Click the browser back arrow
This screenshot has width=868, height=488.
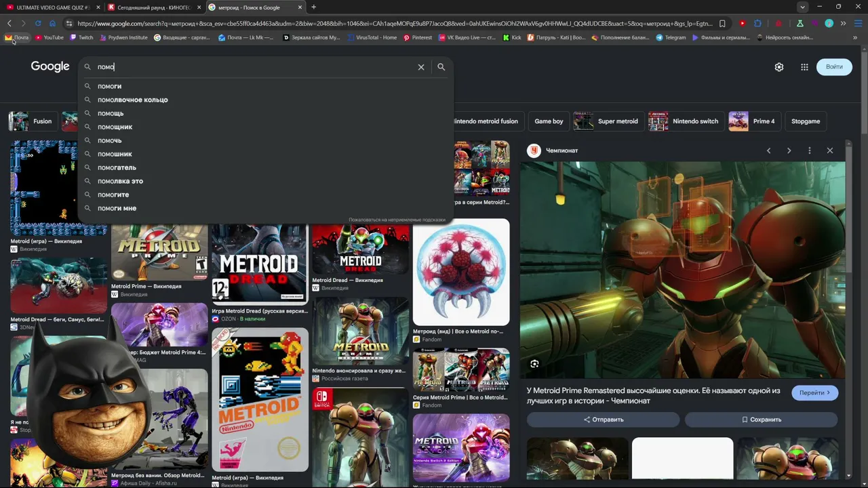coord(9,23)
